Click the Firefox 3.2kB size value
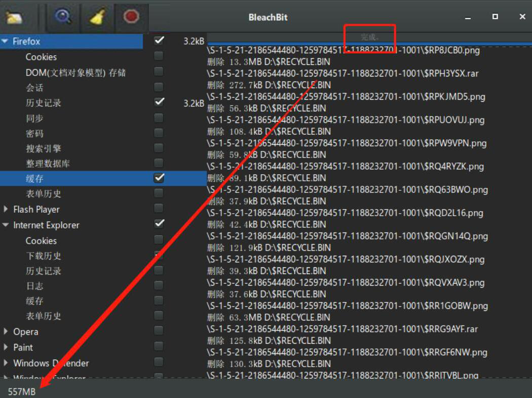The image size is (532, 398). (x=194, y=42)
